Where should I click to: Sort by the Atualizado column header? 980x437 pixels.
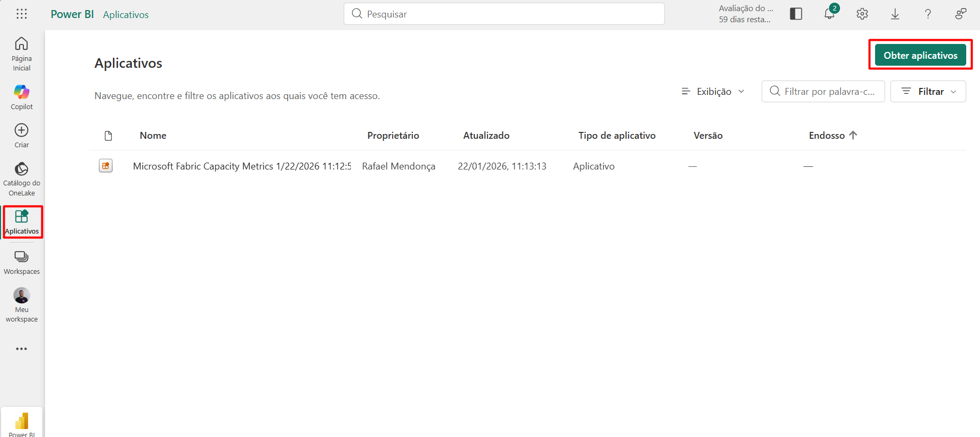click(x=487, y=136)
